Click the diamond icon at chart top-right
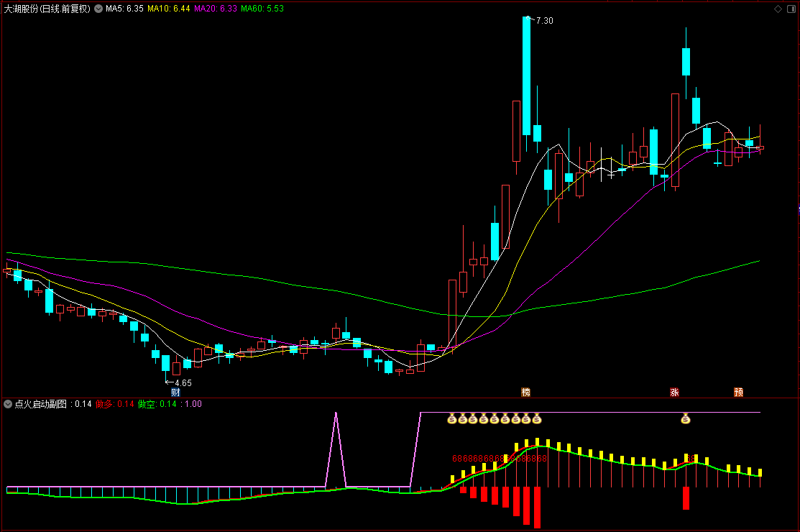Screen dimensions: 800x532 click(778, 9)
